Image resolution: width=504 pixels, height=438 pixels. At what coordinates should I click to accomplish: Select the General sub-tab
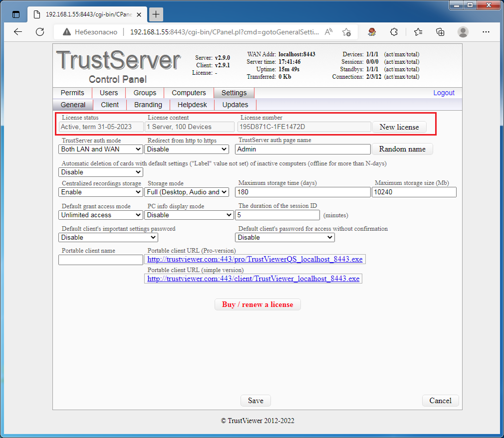pos(73,105)
